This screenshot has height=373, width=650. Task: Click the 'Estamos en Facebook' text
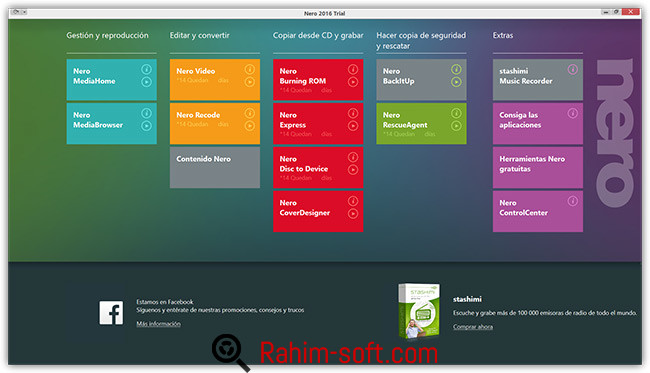tap(165, 302)
